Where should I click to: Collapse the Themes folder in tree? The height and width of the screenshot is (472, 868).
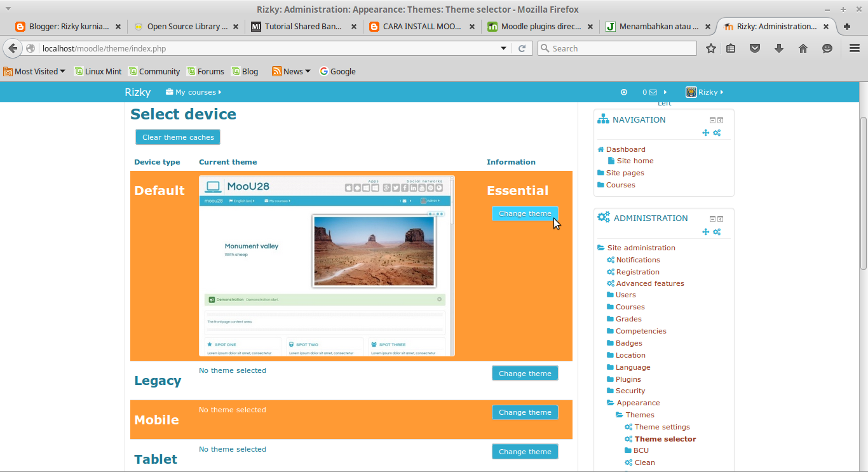click(620, 415)
